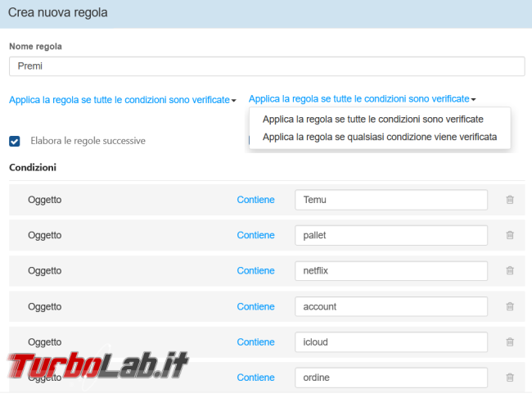Click the 'Elabora le regole successive' label
532x398 pixels.
(x=88, y=141)
